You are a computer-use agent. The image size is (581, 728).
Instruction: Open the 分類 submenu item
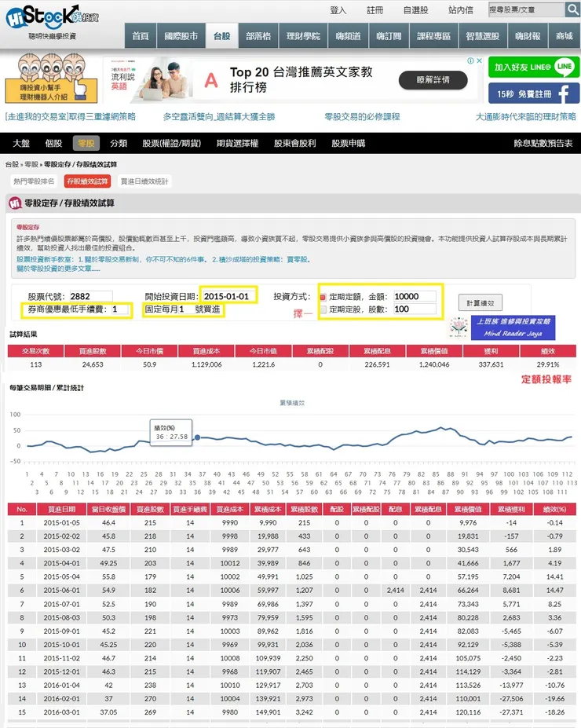(x=119, y=143)
